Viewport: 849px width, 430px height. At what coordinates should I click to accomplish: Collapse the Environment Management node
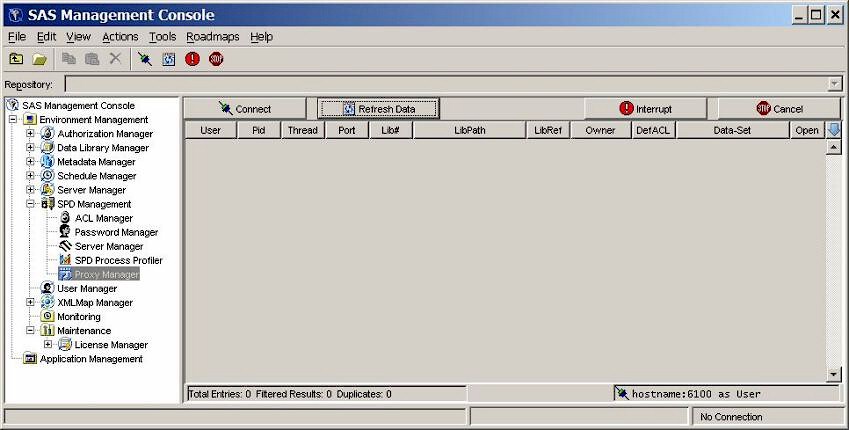(13, 119)
